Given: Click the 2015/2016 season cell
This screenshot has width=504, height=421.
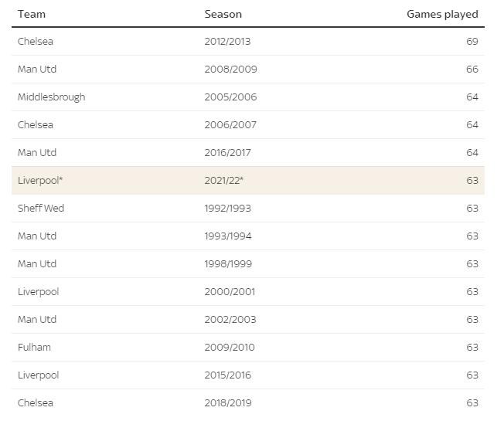Looking at the screenshot, I should point(227,375).
